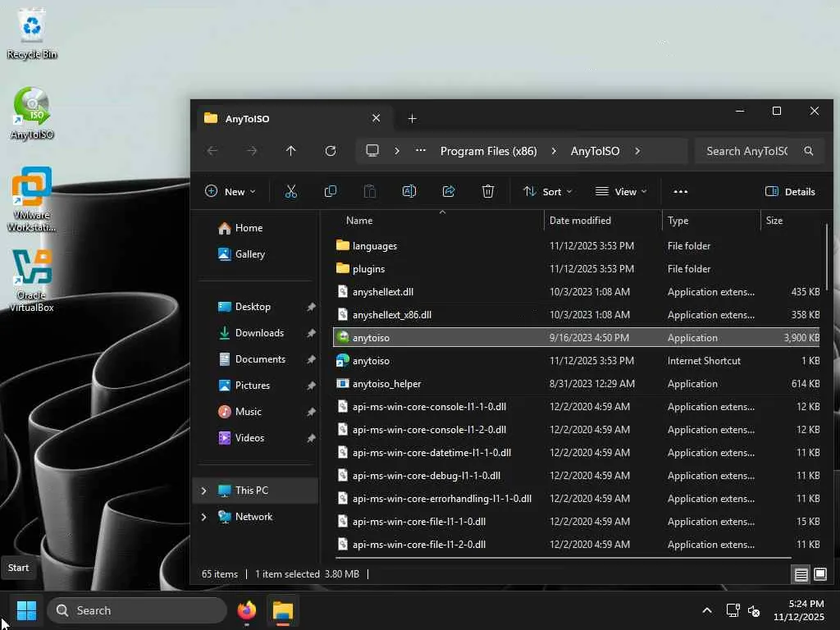Screen dimensions: 840x630
Task: Select the plugins folder
Action: click(x=577, y=269)
